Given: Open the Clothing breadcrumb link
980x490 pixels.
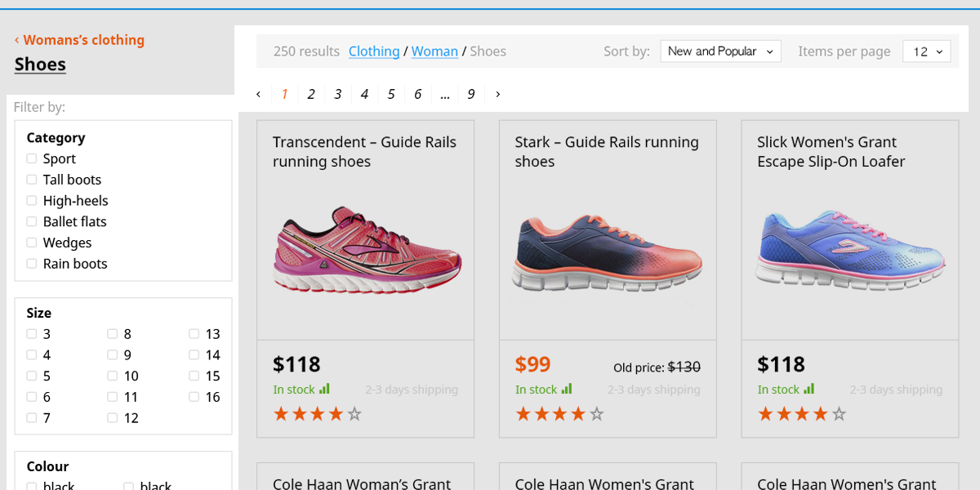Looking at the screenshot, I should point(374,51).
